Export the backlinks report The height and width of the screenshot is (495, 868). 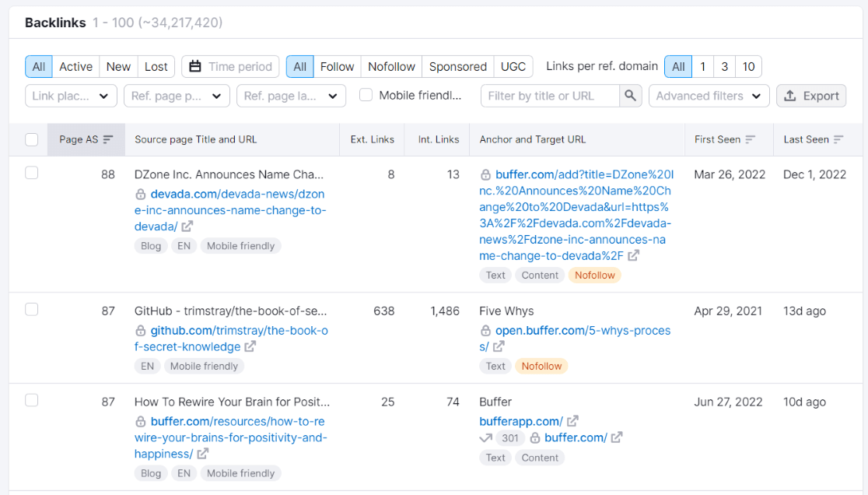click(811, 95)
